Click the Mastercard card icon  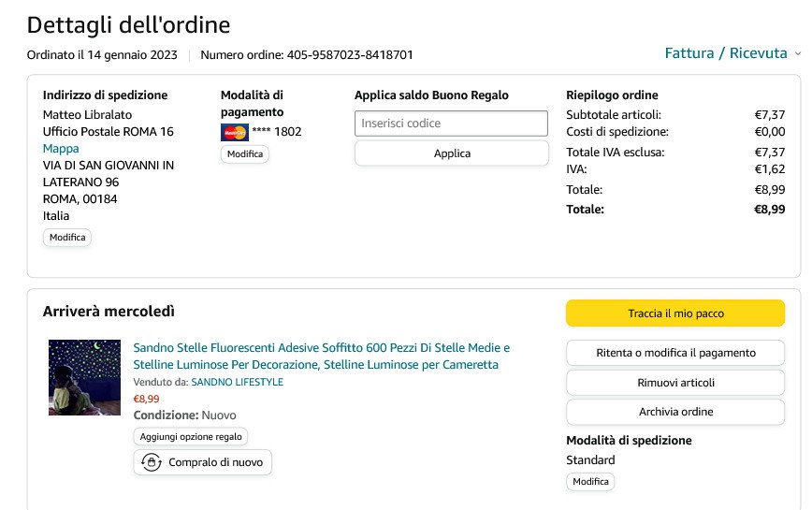pos(234,132)
